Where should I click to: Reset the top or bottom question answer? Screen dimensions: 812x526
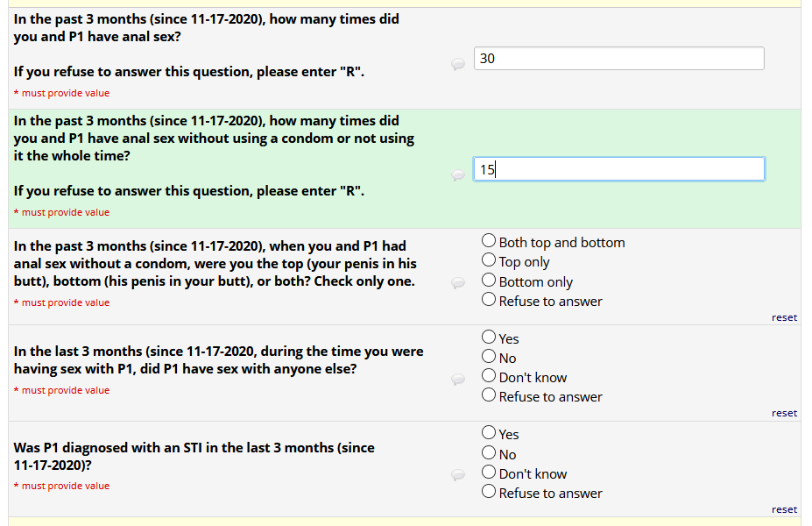pyautogui.click(x=784, y=317)
